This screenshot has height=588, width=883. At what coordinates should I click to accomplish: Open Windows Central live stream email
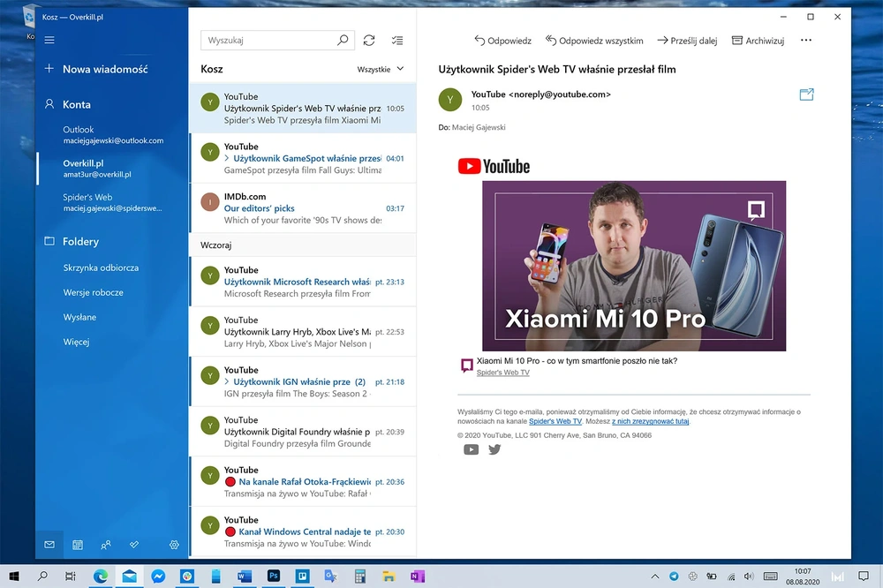tap(304, 531)
